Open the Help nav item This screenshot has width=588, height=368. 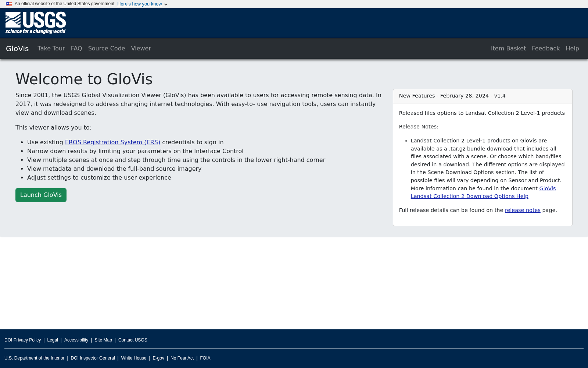[572, 49]
